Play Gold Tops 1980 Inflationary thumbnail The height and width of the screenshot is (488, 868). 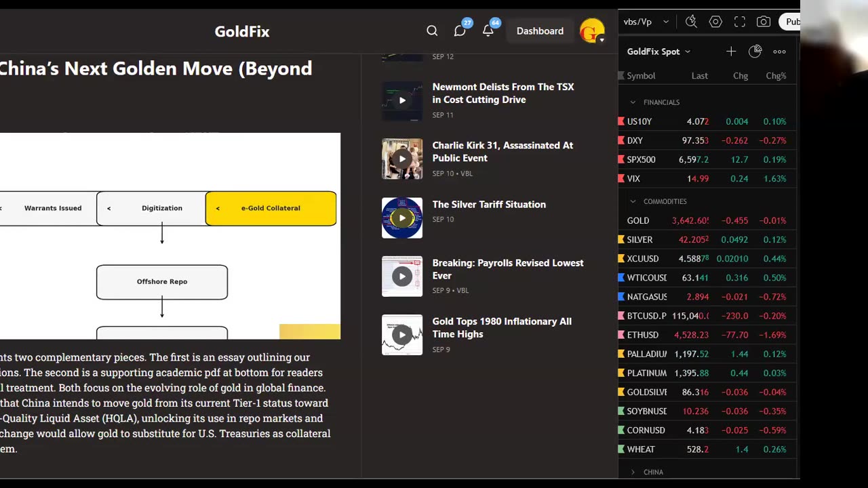point(402,335)
